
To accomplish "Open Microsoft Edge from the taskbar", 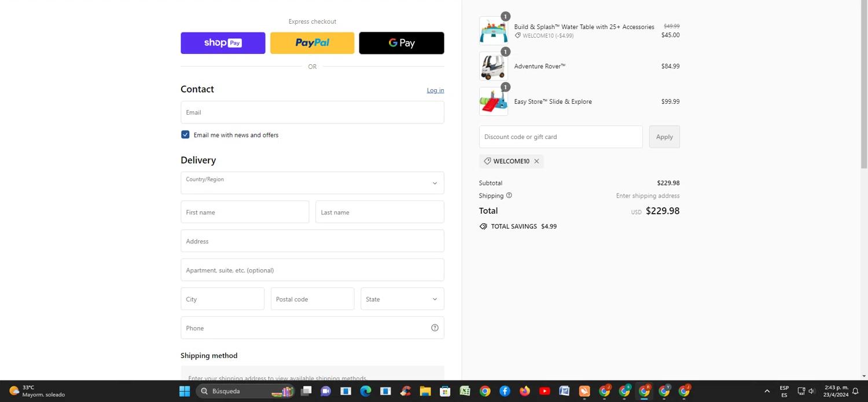I will coord(366,391).
